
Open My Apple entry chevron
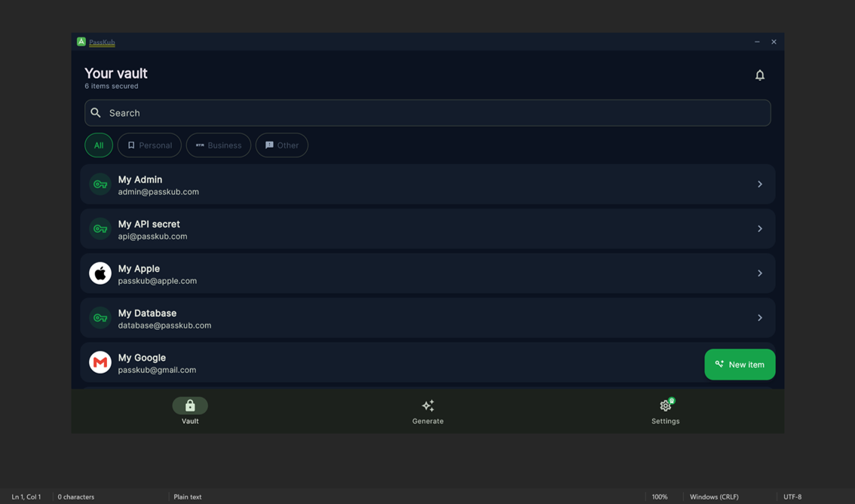coord(759,273)
